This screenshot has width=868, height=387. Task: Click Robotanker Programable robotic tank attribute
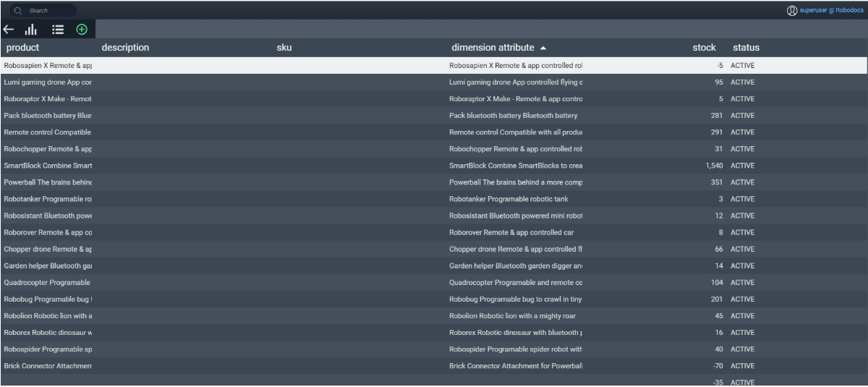(x=509, y=199)
